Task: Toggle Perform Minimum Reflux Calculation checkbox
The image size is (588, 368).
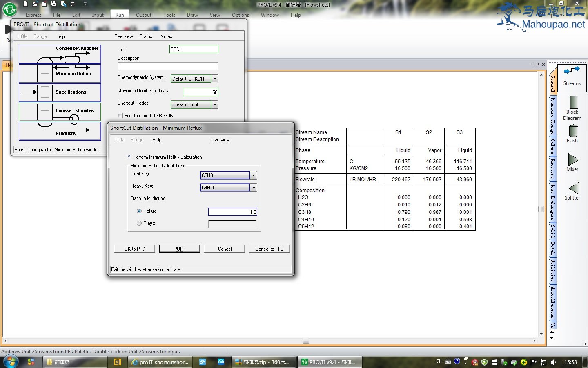Action: (x=129, y=157)
